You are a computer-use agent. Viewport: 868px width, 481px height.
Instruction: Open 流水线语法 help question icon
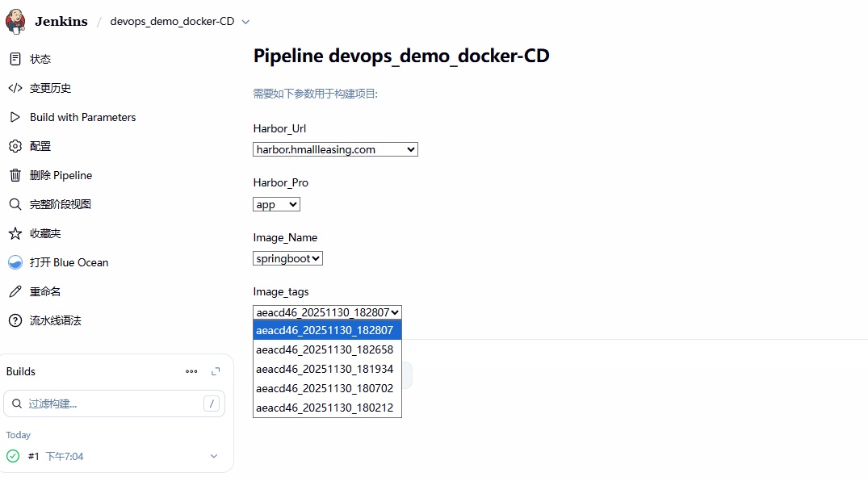coord(15,320)
